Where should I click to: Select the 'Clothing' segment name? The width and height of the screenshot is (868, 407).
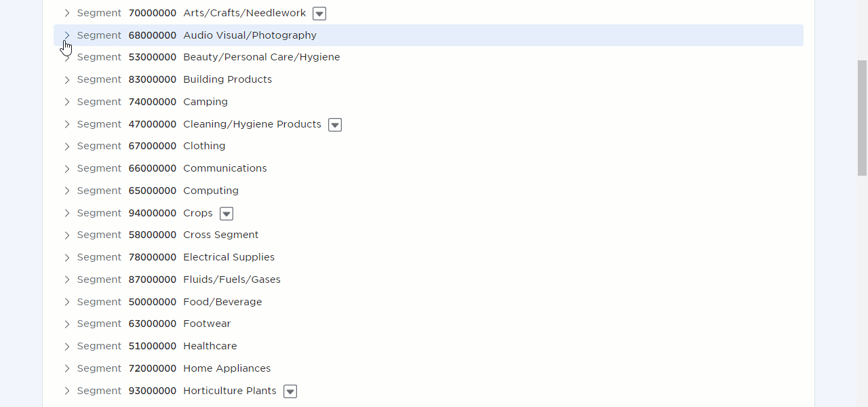tap(204, 146)
